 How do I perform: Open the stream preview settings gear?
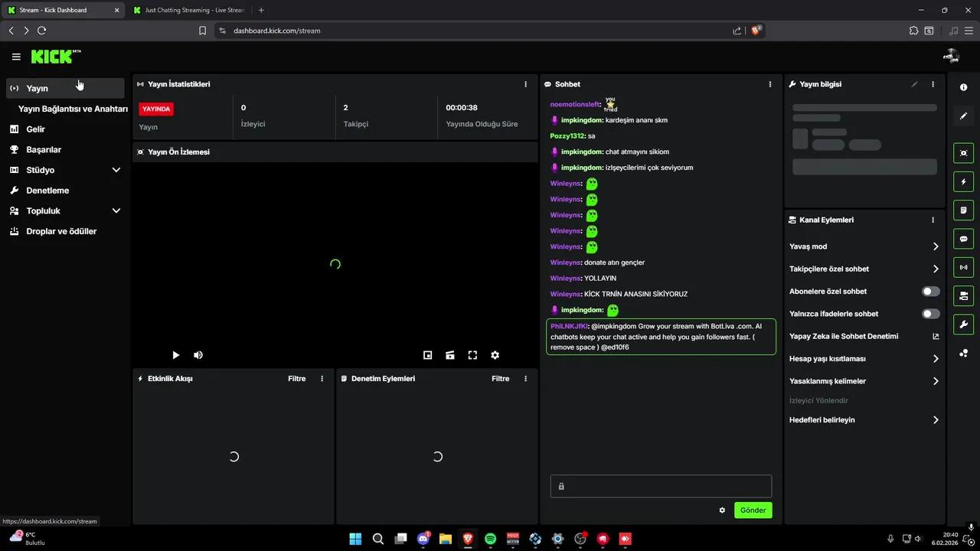pyautogui.click(x=495, y=355)
